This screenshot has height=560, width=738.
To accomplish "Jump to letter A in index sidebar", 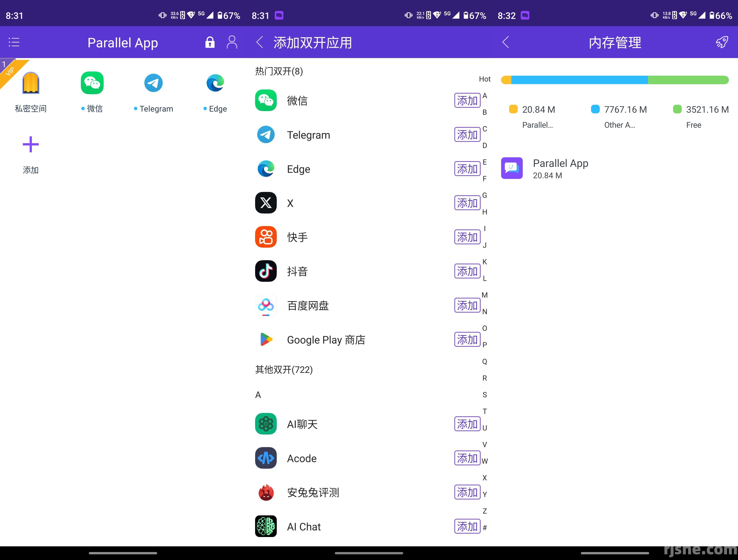I will click(x=485, y=96).
